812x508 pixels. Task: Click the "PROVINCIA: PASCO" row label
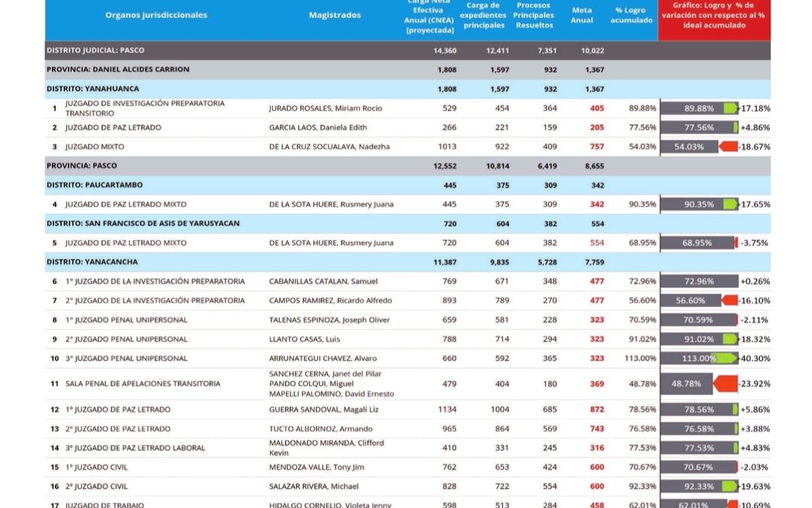82,166
